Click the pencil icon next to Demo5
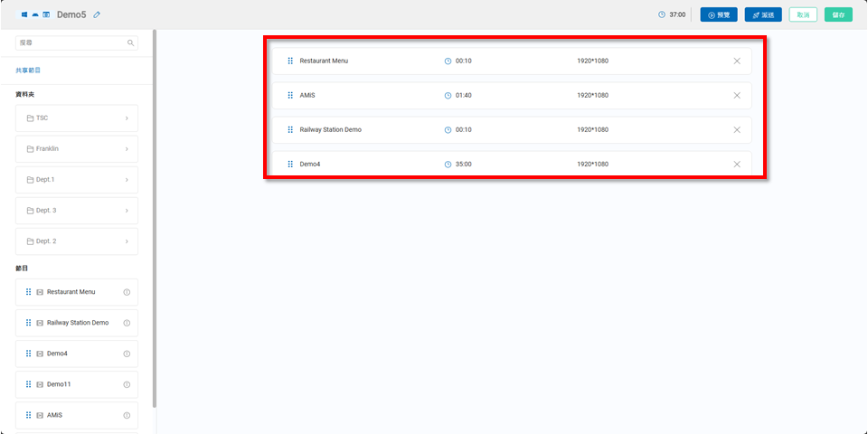Viewport: 868px width, 434px height. tap(98, 14)
